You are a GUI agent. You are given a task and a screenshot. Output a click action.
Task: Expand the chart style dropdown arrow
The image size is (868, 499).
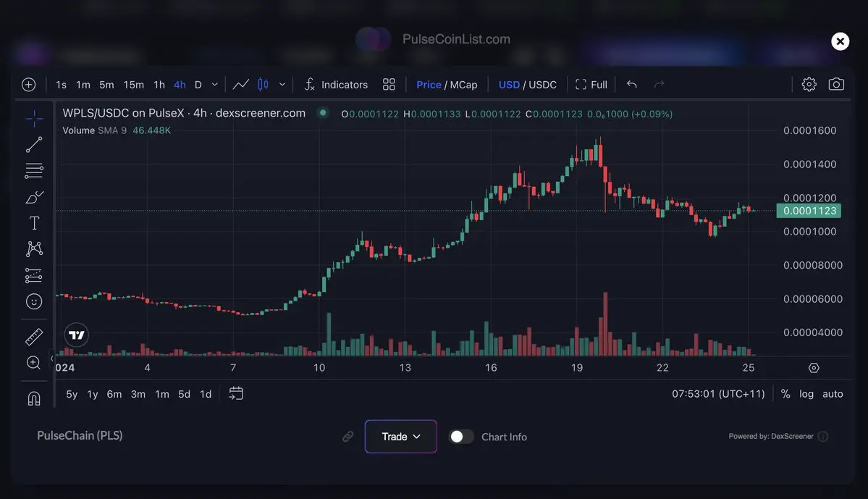pos(282,84)
